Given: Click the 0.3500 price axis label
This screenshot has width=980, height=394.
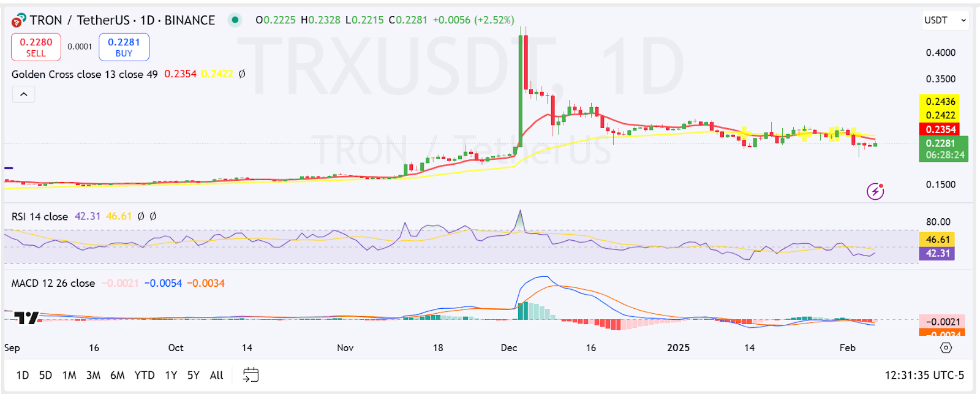Looking at the screenshot, I should point(941,79).
